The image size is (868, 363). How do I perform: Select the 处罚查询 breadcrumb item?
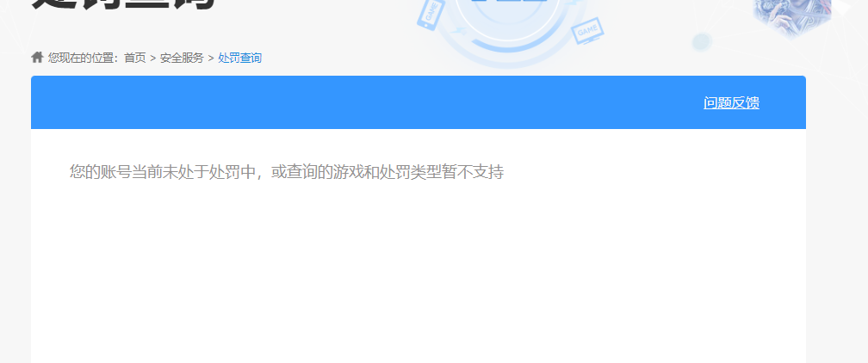239,58
